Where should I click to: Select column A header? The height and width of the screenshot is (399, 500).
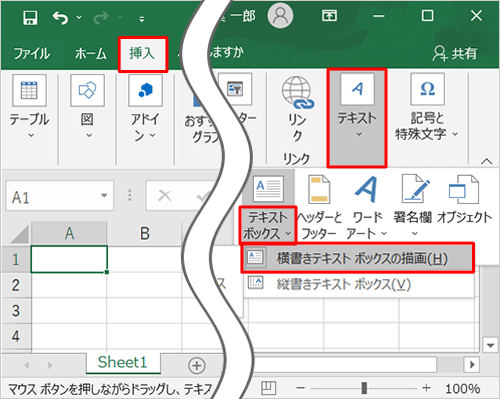(69, 233)
